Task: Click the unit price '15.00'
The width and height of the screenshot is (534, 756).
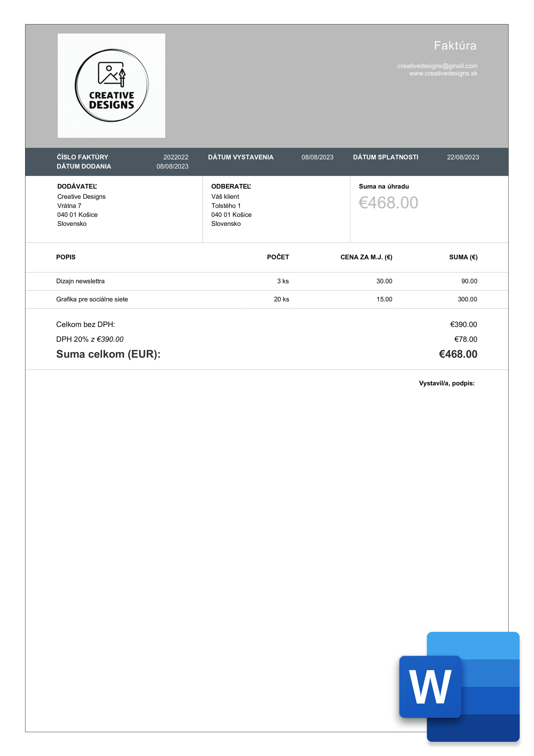Action: click(x=384, y=299)
